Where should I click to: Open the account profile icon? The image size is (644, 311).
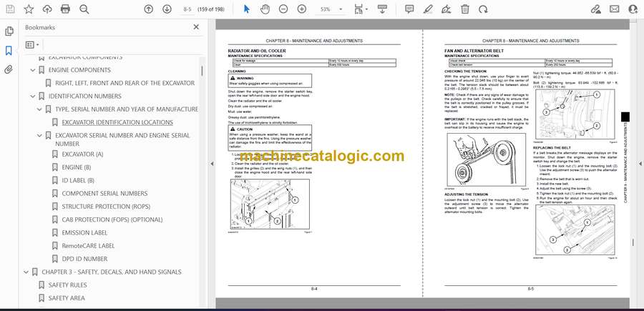(x=633, y=9)
